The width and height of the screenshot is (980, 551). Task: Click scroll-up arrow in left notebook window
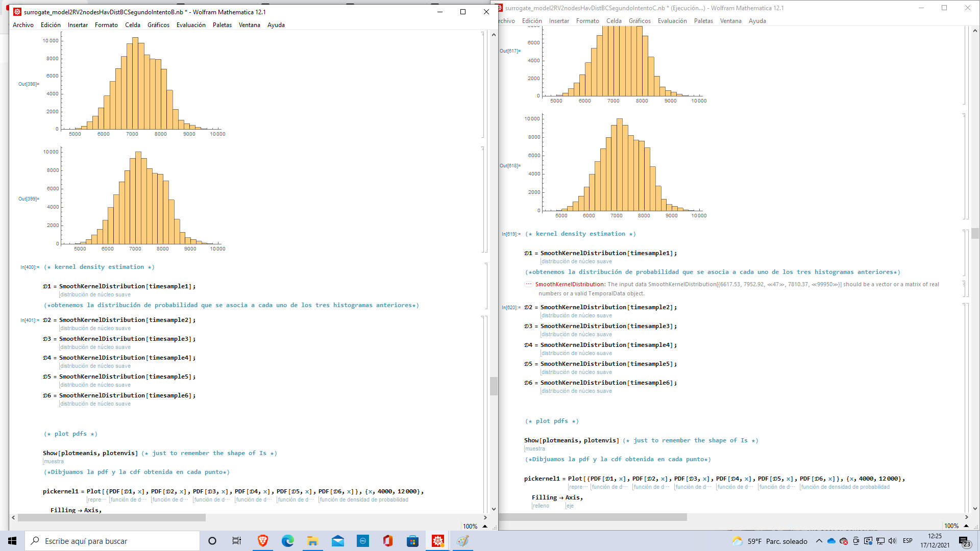(494, 35)
